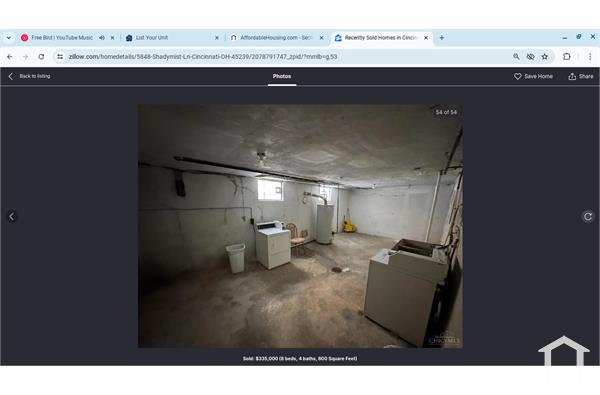Open the zoom magnifier icon in address bar
Screen dimensions: 600x395
tap(516, 57)
